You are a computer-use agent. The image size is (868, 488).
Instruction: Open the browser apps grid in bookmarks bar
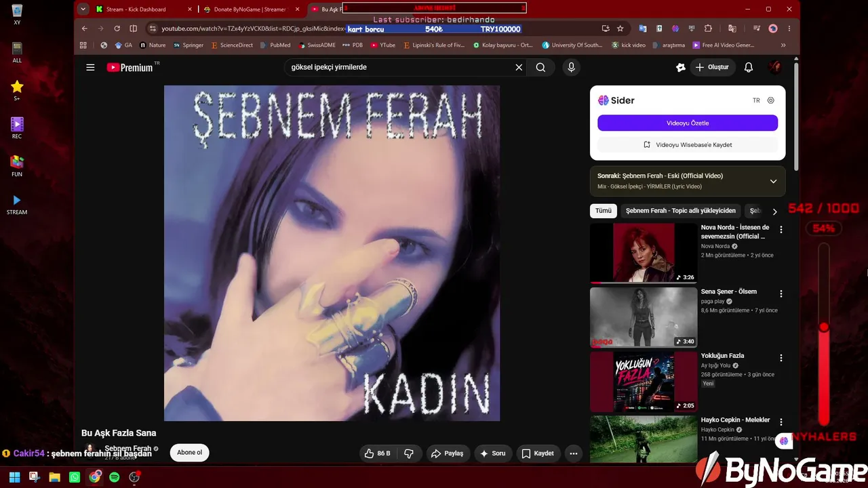click(83, 45)
